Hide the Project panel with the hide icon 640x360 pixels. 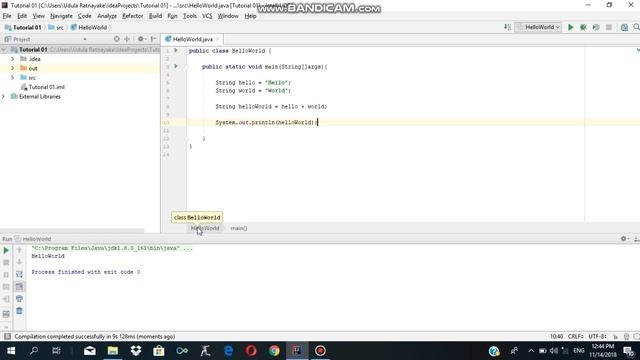pos(153,39)
